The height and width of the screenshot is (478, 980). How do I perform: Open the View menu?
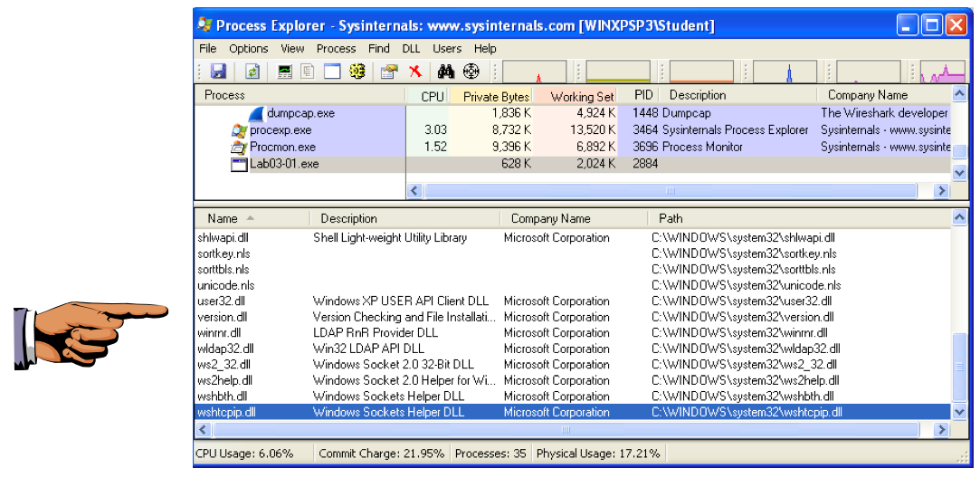point(292,48)
